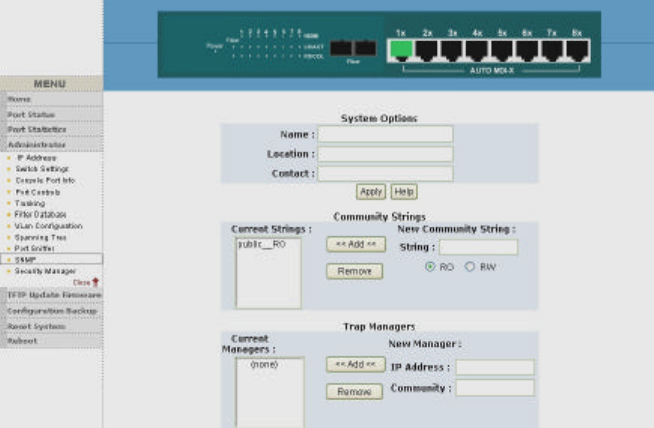Open the Security Manager submenu item

point(46,271)
